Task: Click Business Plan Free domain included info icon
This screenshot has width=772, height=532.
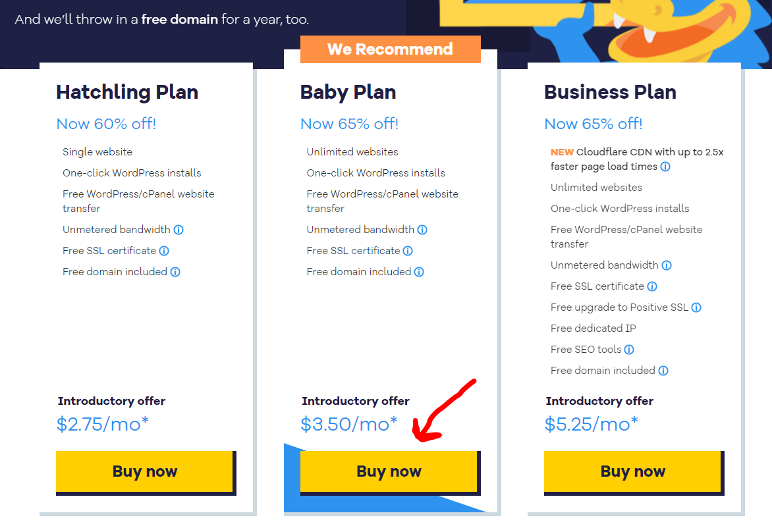Action: pos(664,371)
